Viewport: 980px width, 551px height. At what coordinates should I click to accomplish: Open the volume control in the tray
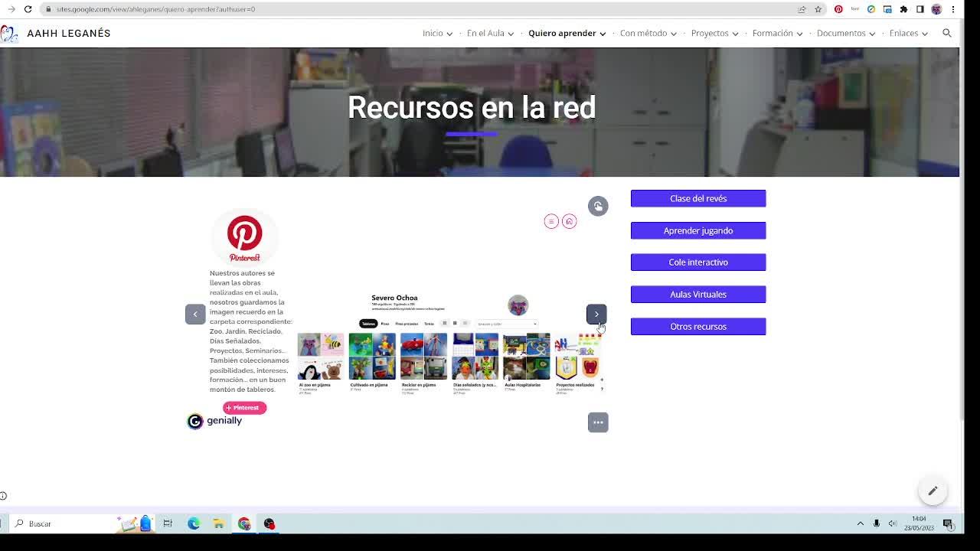coord(892,523)
